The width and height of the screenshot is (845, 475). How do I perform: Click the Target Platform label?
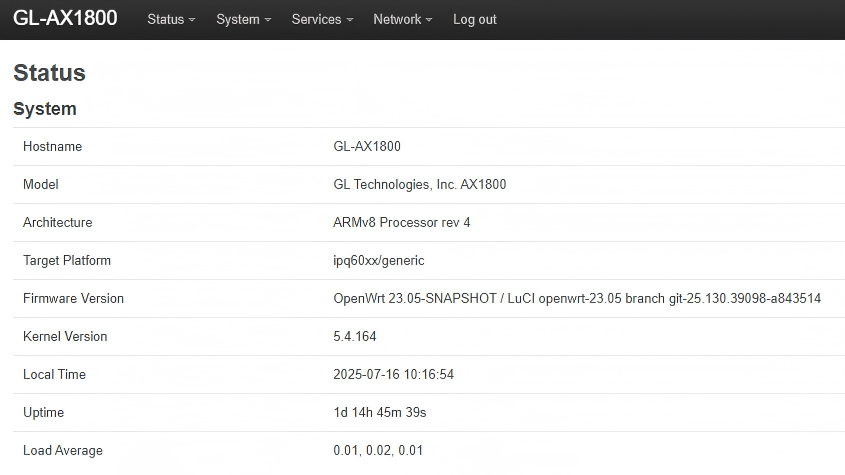tap(67, 260)
